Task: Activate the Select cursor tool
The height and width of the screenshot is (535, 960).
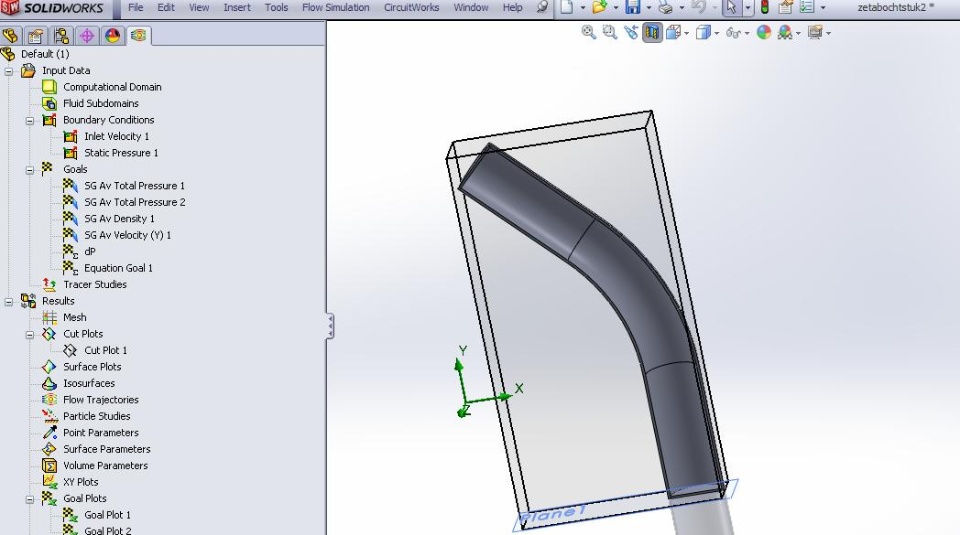Action: pos(731,7)
